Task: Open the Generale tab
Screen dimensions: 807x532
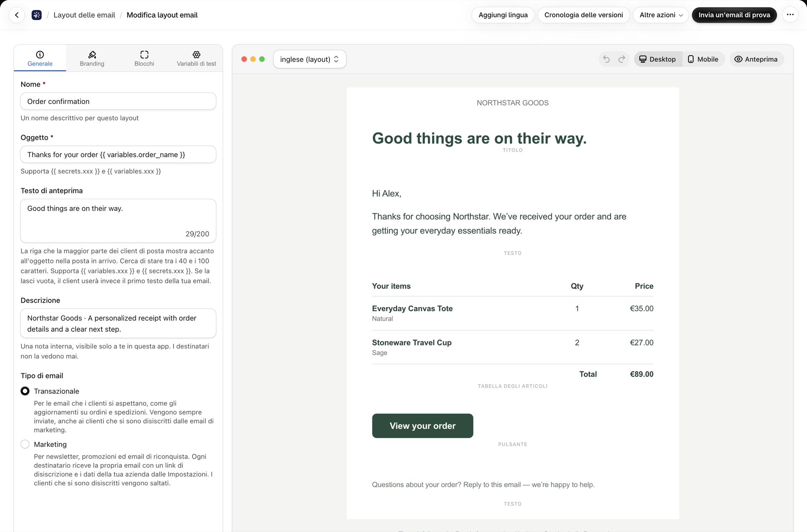Action: click(x=40, y=58)
